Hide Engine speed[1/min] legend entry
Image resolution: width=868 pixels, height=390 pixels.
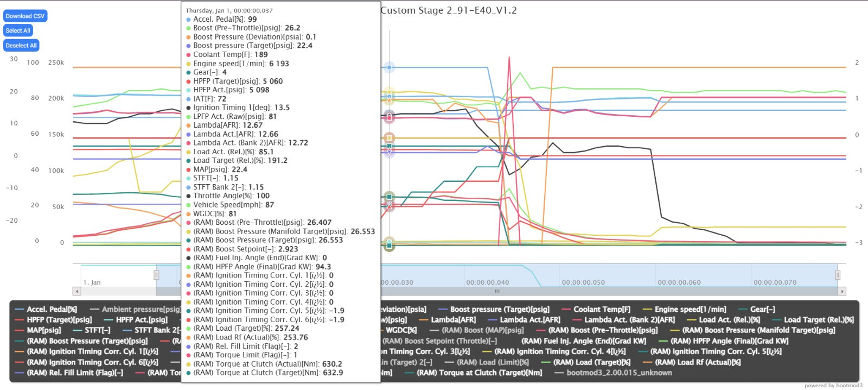coord(691,309)
